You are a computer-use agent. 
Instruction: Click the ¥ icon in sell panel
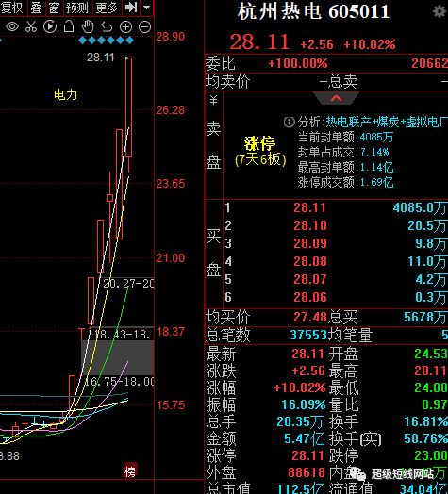(x=214, y=100)
